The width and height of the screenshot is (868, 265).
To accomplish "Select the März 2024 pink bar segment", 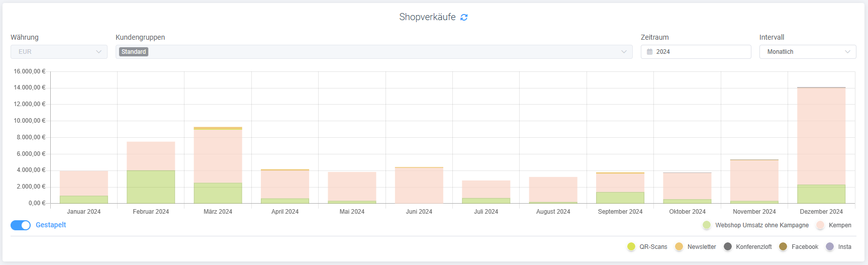I will [218, 156].
